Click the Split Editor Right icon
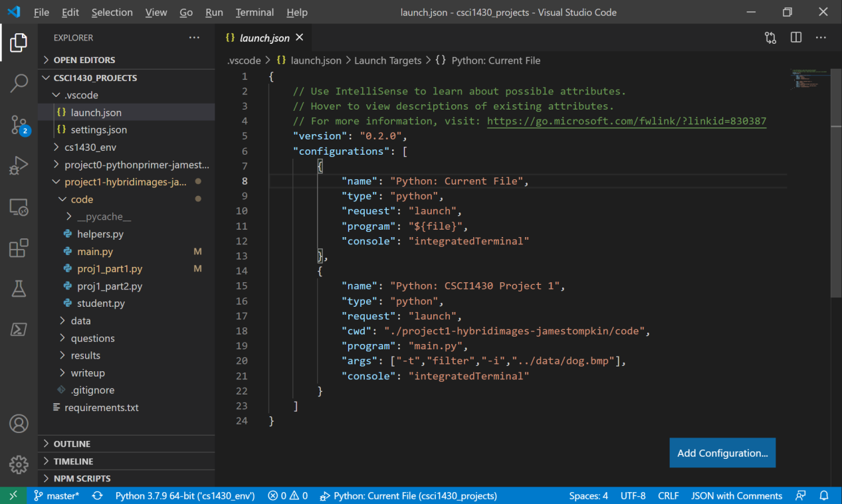 coord(795,38)
